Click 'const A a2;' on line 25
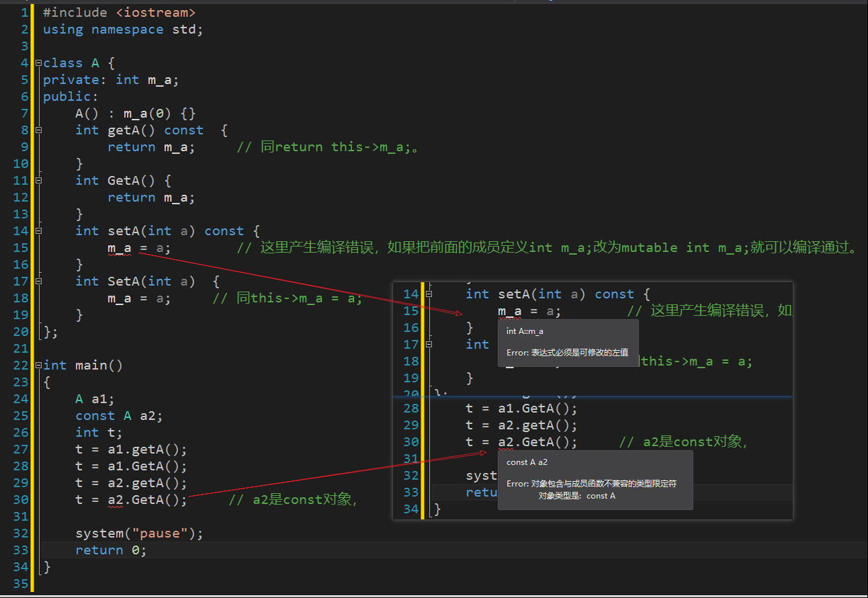The image size is (868, 598). [119, 415]
